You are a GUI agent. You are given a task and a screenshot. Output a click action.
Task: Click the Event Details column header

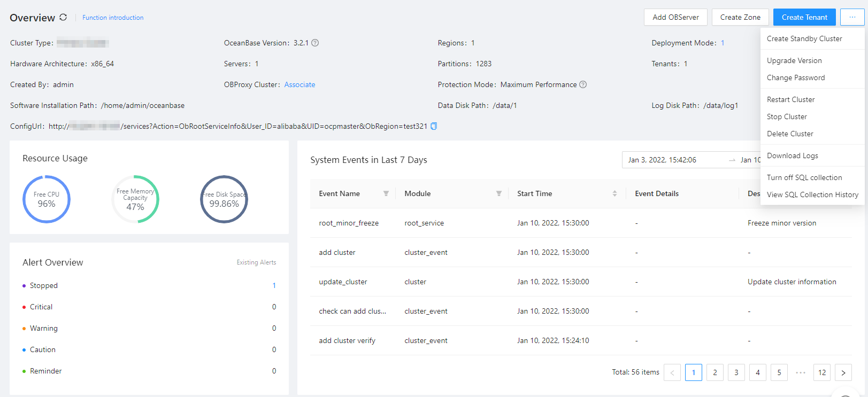[657, 193]
